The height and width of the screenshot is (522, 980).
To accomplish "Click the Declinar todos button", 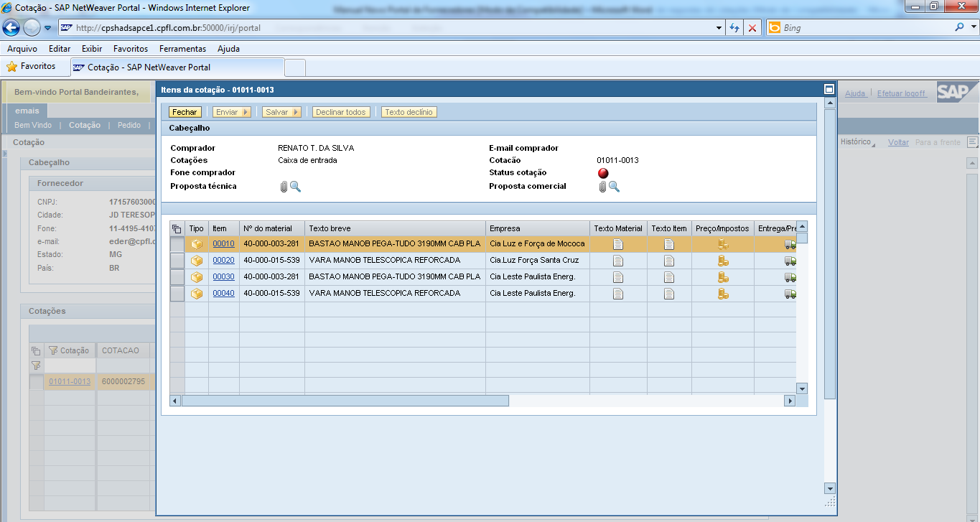I will (341, 112).
